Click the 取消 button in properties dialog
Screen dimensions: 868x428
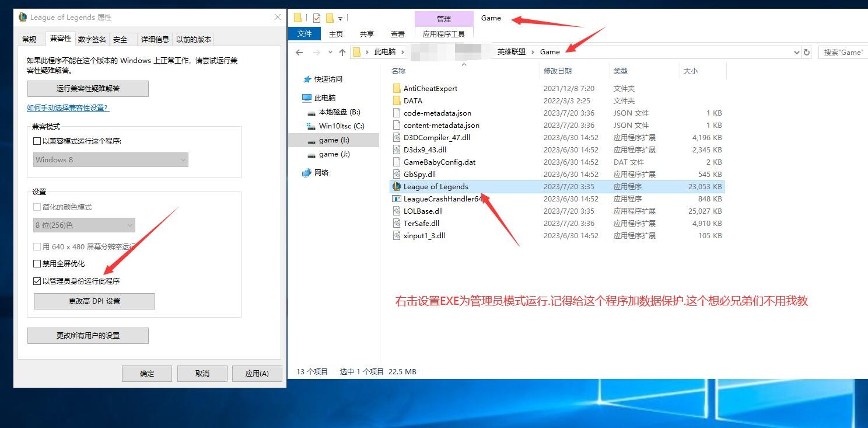tap(202, 374)
